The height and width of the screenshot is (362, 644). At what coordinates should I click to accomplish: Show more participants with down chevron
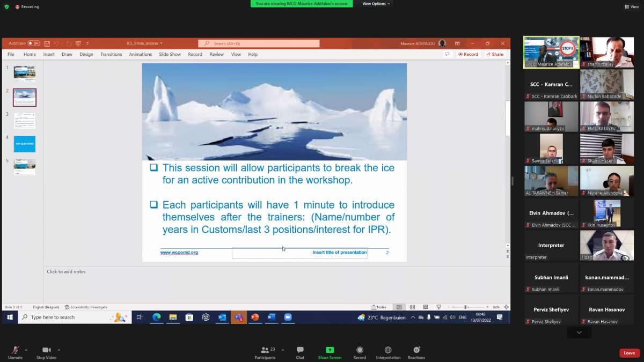[579, 333]
